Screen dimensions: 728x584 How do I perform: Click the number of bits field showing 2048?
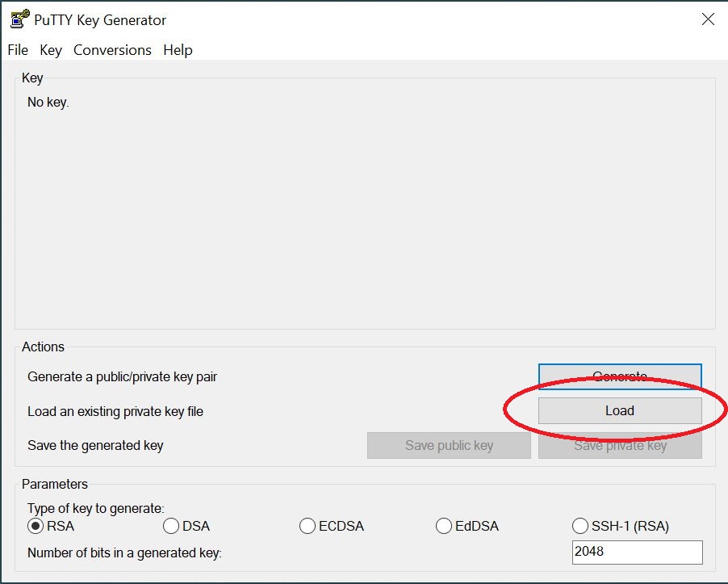[637, 552]
